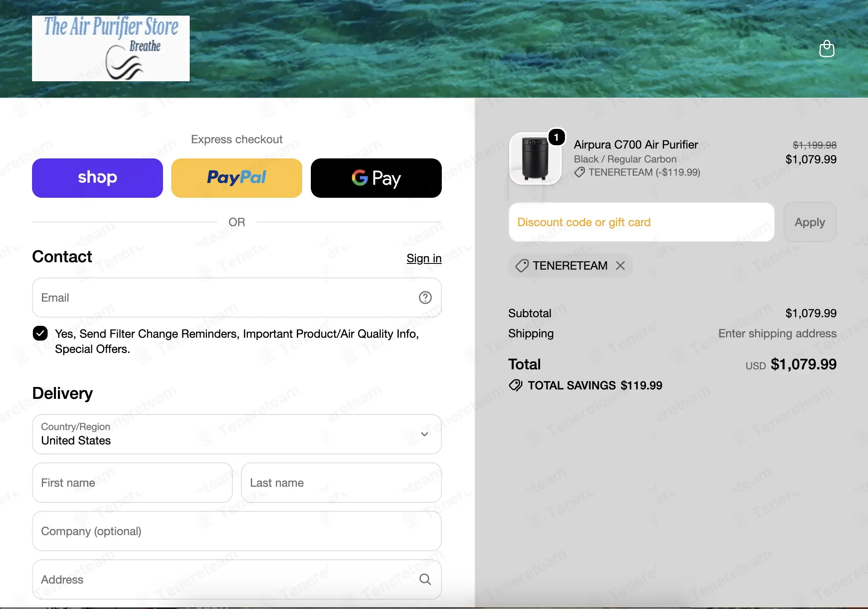Viewport: 868px width, 609px height.
Task: Click the Enter shipping address text
Action: tap(777, 333)
